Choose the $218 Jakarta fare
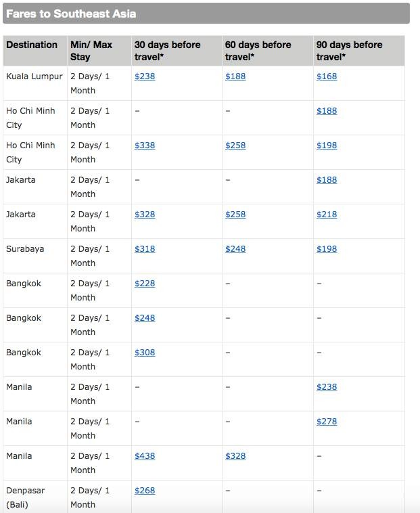 (326, 215)
